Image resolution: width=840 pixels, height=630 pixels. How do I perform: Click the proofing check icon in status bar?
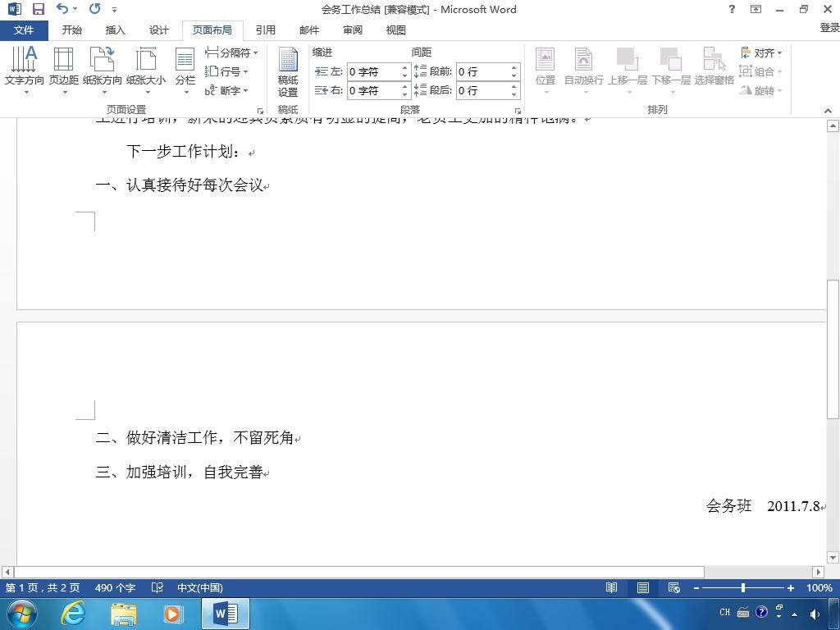[157, 587]
